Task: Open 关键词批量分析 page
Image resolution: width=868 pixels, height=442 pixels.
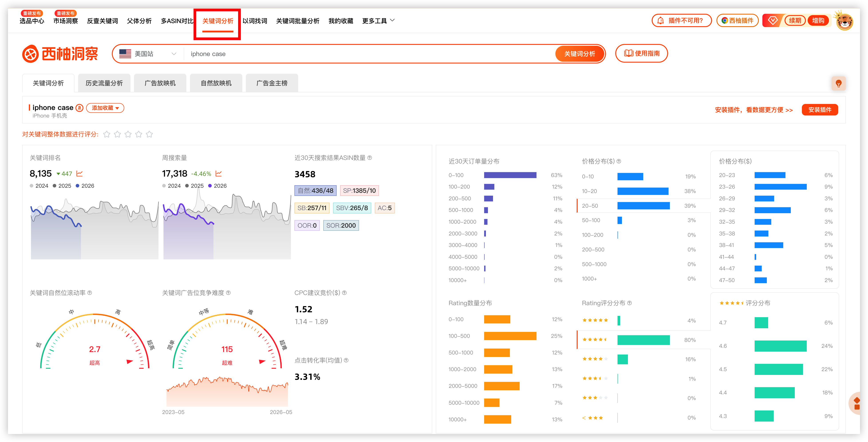Action: pyautogui.click(x=298, y=21)
